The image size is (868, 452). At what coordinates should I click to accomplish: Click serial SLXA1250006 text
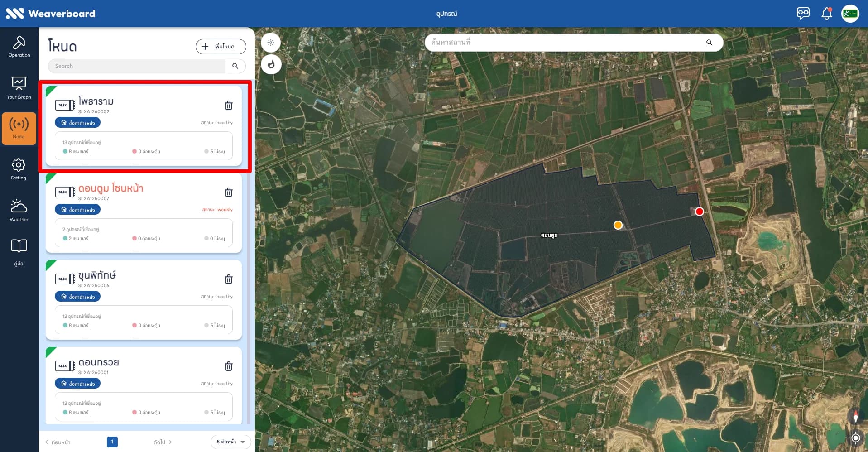[94, 285]
